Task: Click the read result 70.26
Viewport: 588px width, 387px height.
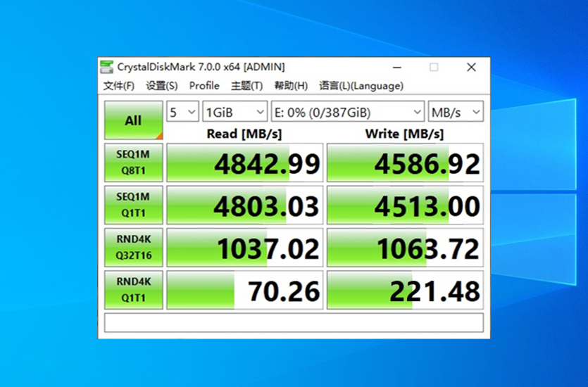Action: pyautogui.click(x=244, y=290)
